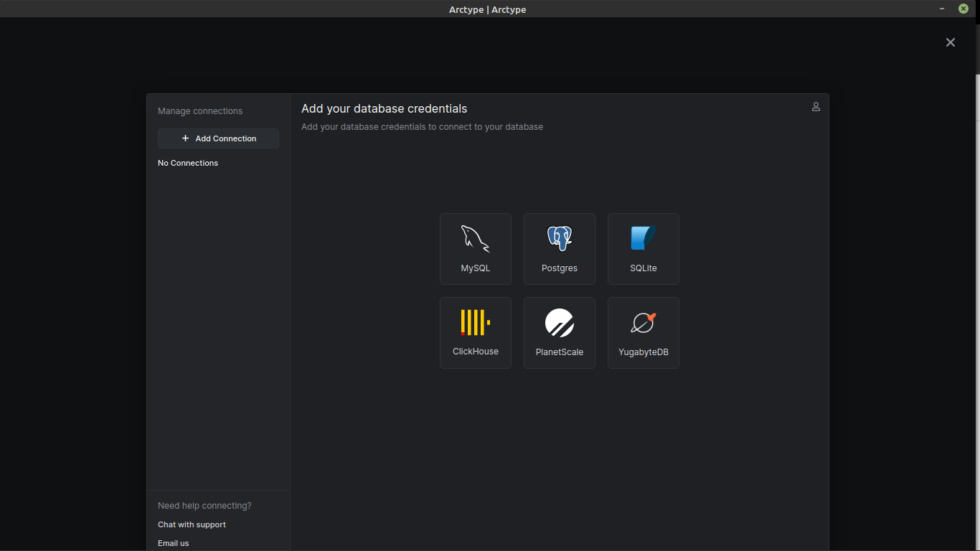The image size is (980, 551).
Task: Click the plus icon beside Add Connection
Action: click(185, 138)
